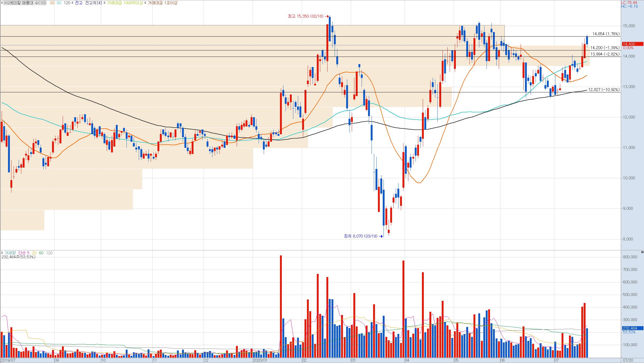Select the orange 20 moving average label on price chart
Screen dimensions: 644x363
tap(52, 3)
